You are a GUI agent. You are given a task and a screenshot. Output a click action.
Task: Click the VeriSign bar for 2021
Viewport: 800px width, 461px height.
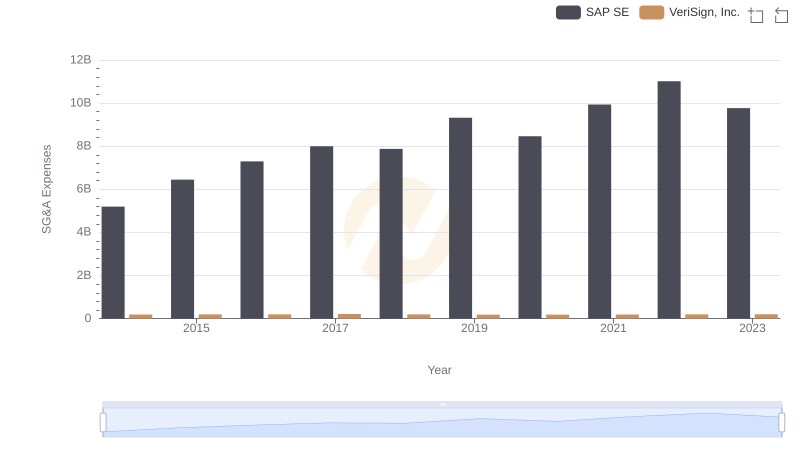pyautogui.click(x=628, y=316)
